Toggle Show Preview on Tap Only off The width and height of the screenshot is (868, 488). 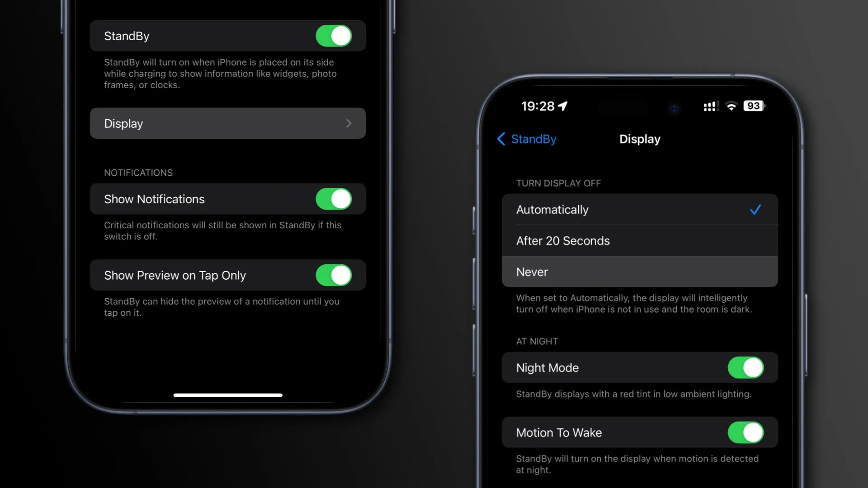tap(334, 275)
